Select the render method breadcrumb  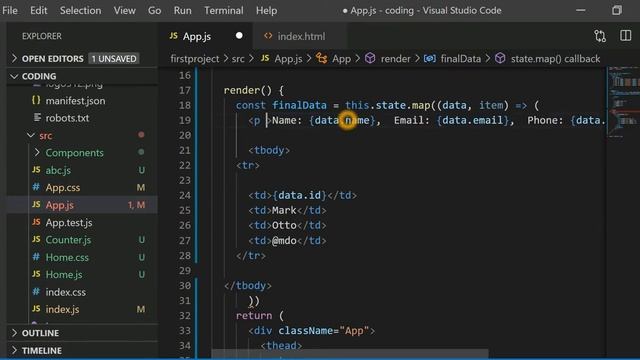pos(395,59)
